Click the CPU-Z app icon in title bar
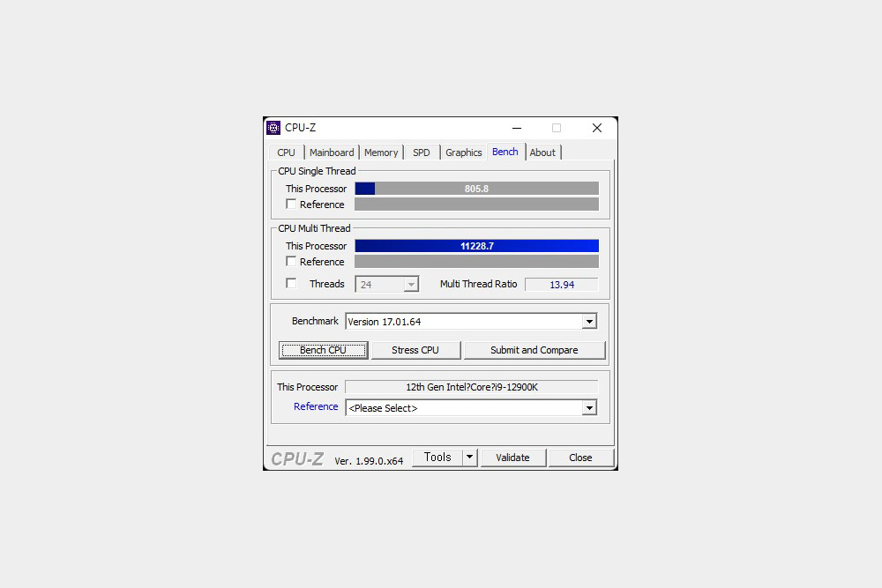The height and width of the screenshot is (588, 882). pos(273,128)
